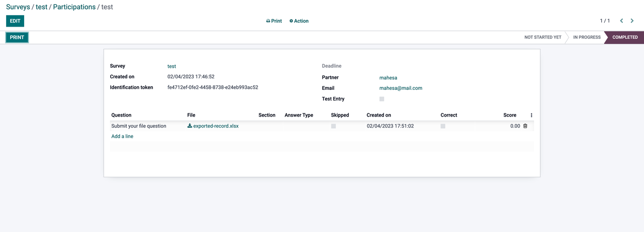Toggle the Correct checkbox in the answer row
This screenshot has width=644, height=232.
(443, 126)
